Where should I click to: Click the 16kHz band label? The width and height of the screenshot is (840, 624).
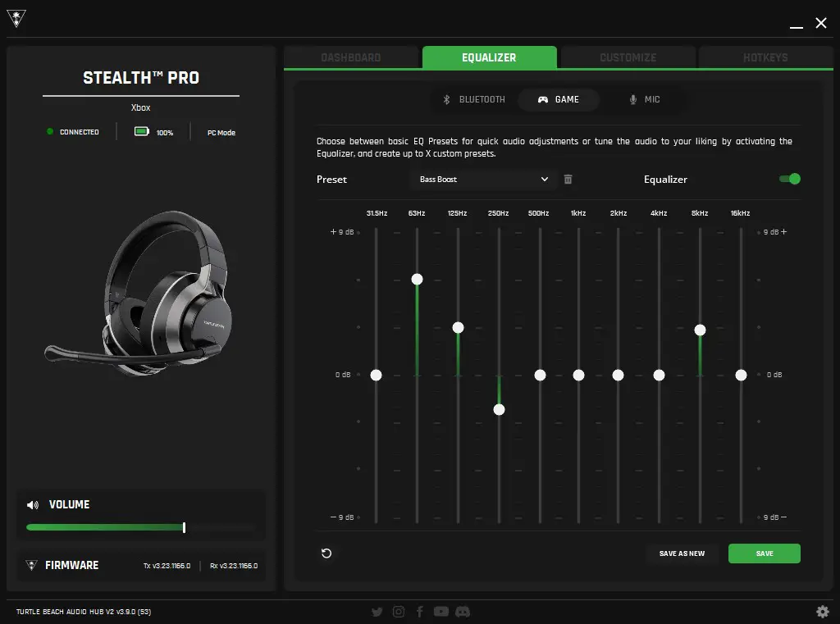click(741, 213)
